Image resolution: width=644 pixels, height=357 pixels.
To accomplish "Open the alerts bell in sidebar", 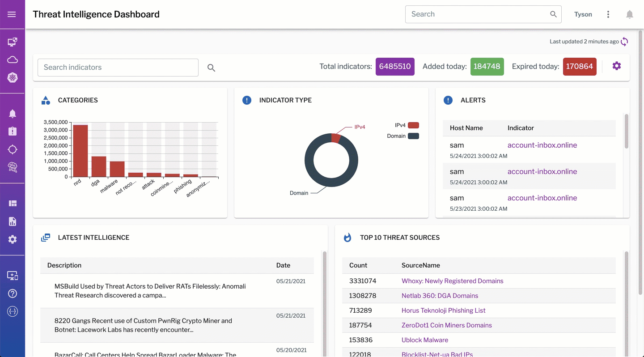I will (x=13, y=114).
